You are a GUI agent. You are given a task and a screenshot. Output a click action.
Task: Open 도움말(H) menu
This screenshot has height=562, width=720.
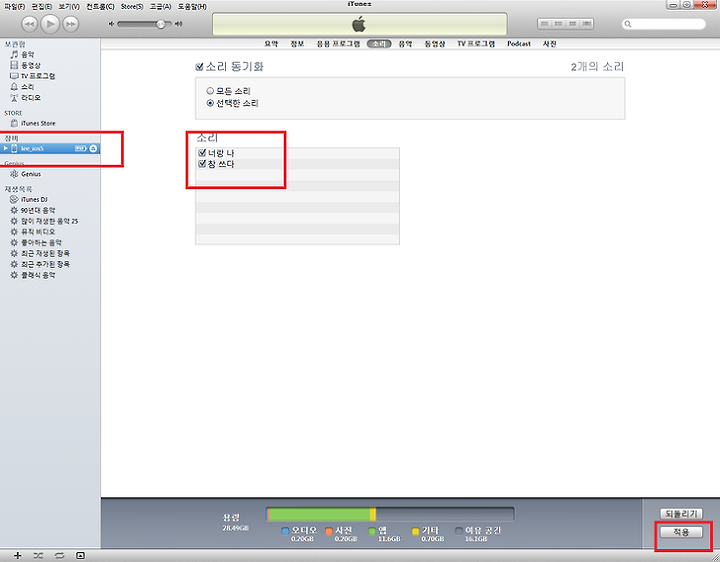coord(192,6)
